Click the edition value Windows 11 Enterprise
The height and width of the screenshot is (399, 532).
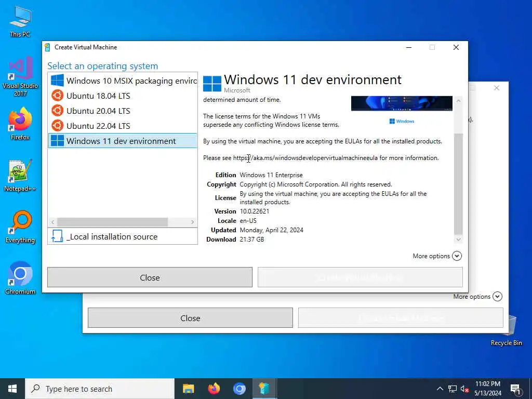click(x=271, y=175)
